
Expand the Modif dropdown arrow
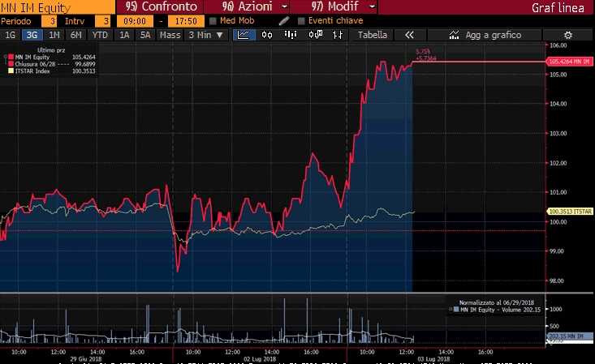pyautogui.click(x=373, y=6)
